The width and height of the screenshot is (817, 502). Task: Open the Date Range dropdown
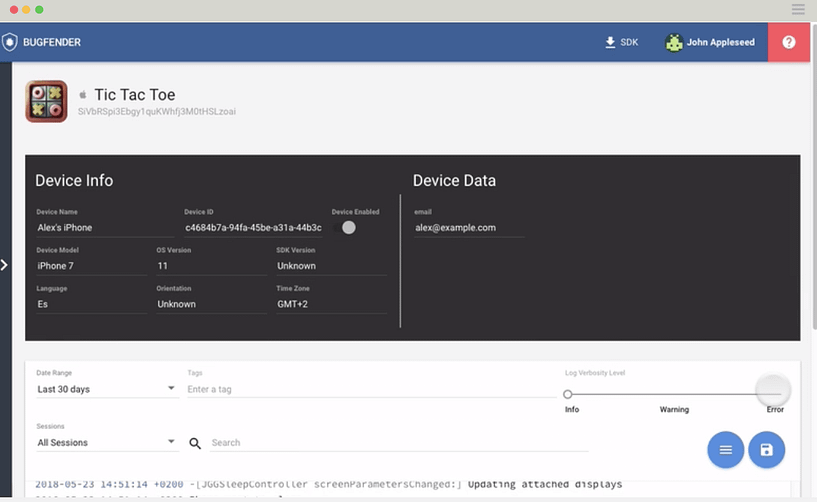(x=107, y=389)
